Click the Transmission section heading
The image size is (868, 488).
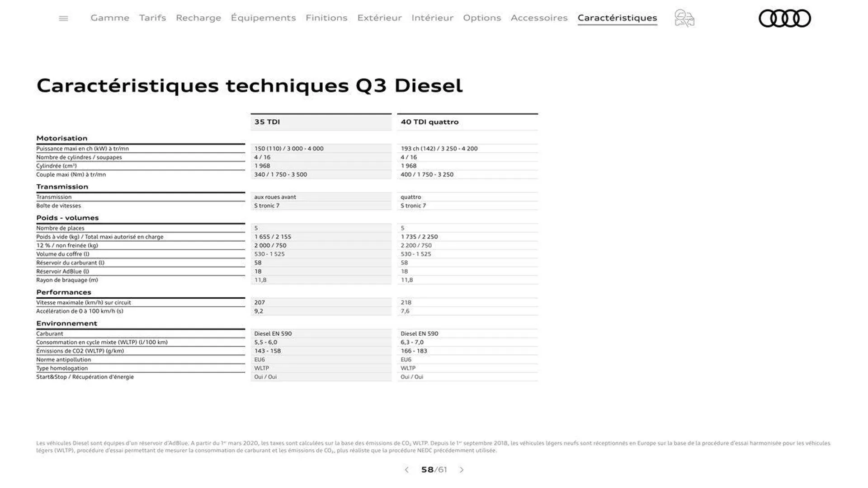click(x=62, y=187)
